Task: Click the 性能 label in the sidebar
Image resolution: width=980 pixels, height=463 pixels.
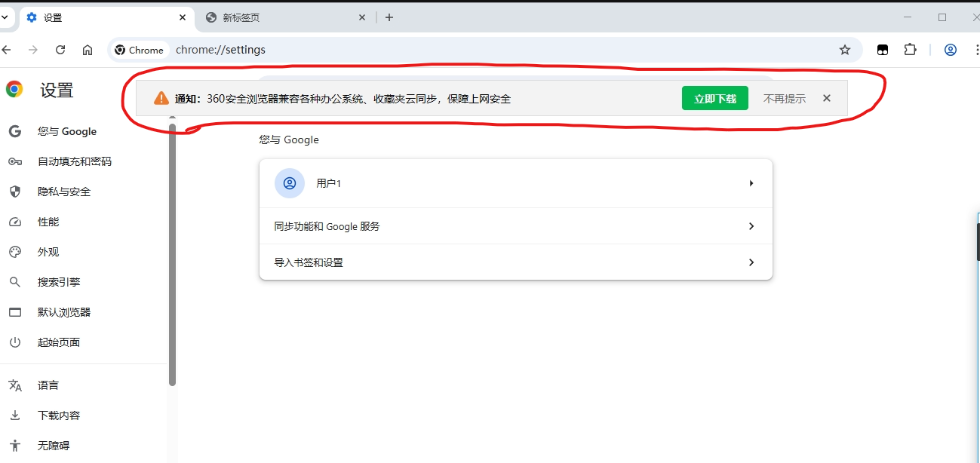Action: tap(48, 222)
